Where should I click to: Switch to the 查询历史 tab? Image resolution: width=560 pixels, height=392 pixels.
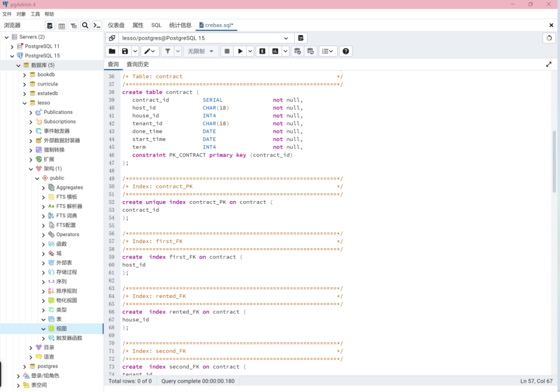137,64
